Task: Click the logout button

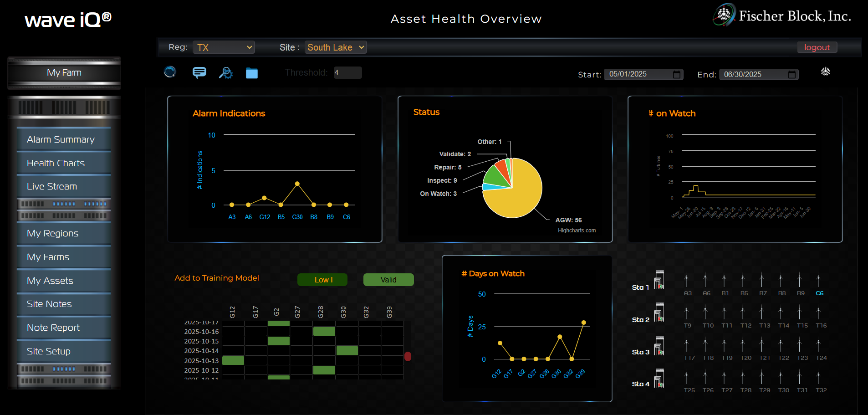Action: (x=817, y=47)
